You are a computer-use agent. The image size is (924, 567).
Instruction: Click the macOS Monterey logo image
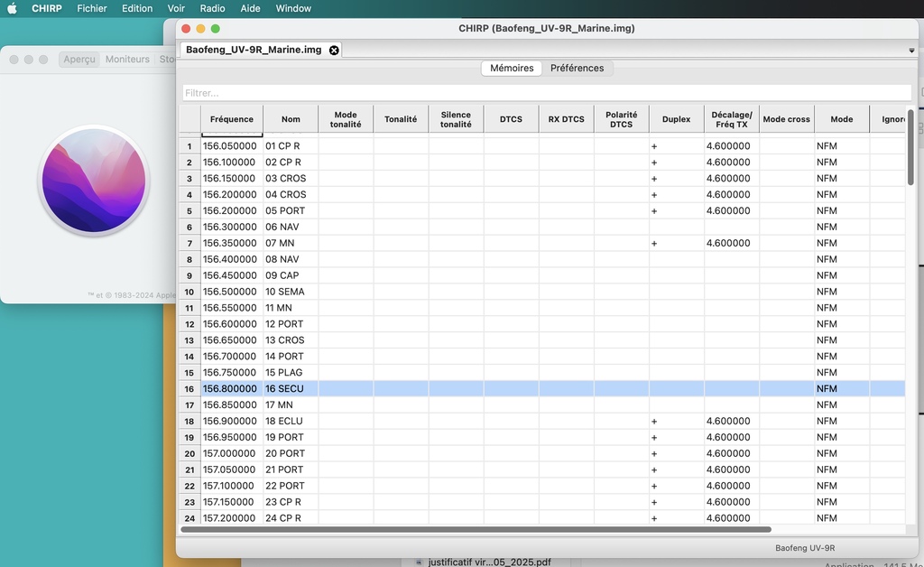(93, 181)
